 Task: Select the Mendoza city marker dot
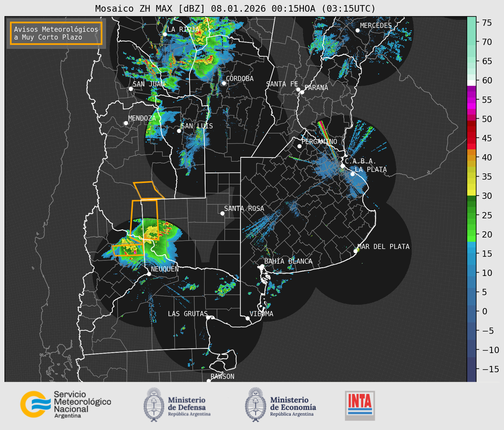(126, 123)
